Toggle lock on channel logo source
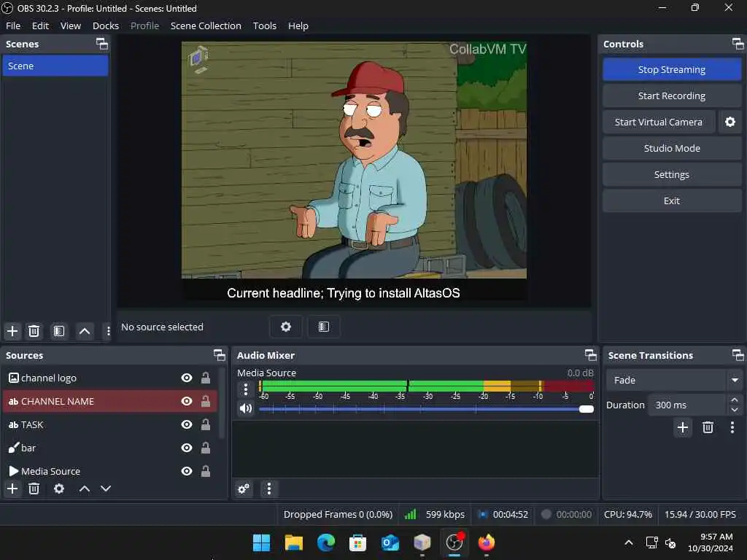The width and height of the screenshot is (747, 560). coord(205,378)
